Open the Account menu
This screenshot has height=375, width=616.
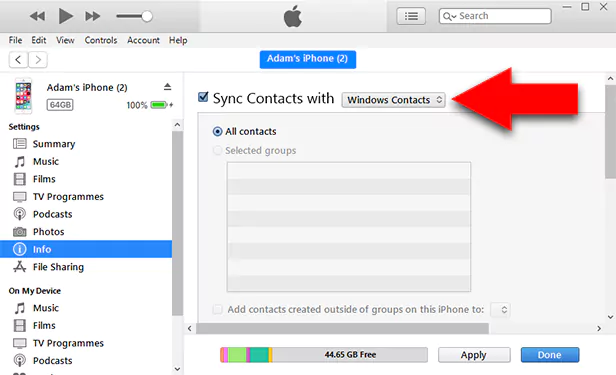pyautogui.click(x=143, y=40)
